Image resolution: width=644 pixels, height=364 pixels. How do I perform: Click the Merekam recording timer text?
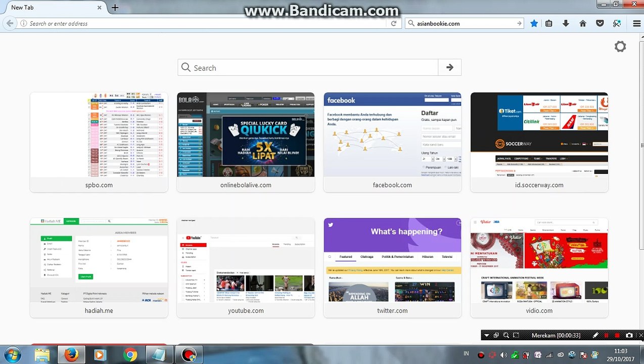coord(556,335)
